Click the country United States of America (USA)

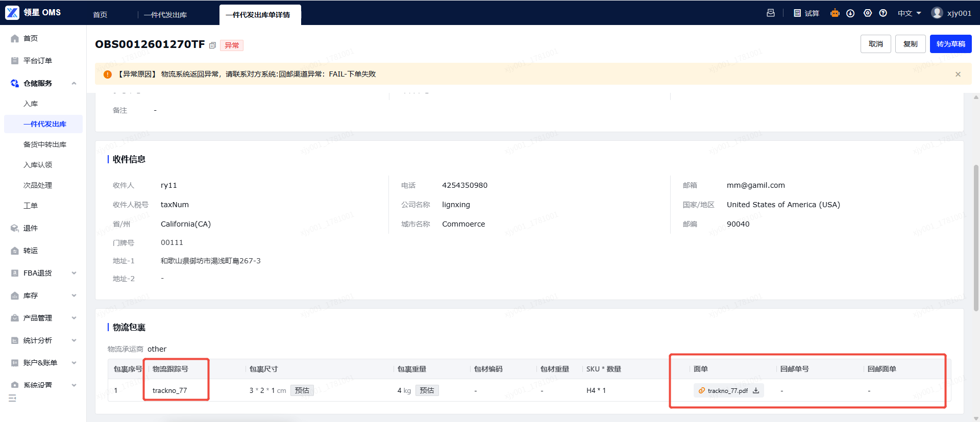[783, 205]
